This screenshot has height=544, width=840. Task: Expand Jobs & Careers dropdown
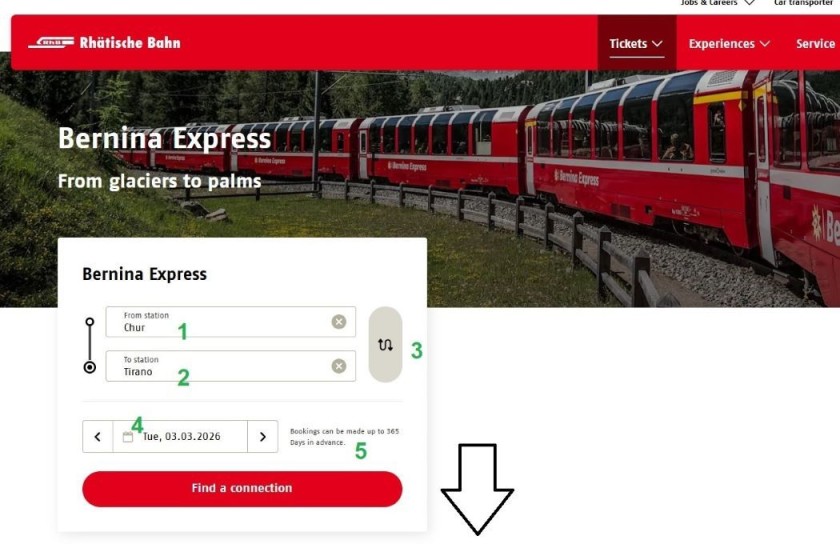coord(718,3)
